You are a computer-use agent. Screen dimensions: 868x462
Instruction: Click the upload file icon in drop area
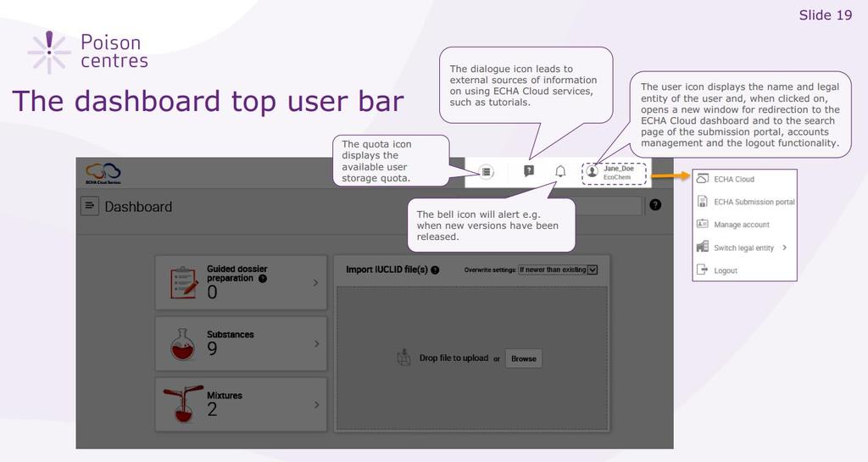(403, 358)
